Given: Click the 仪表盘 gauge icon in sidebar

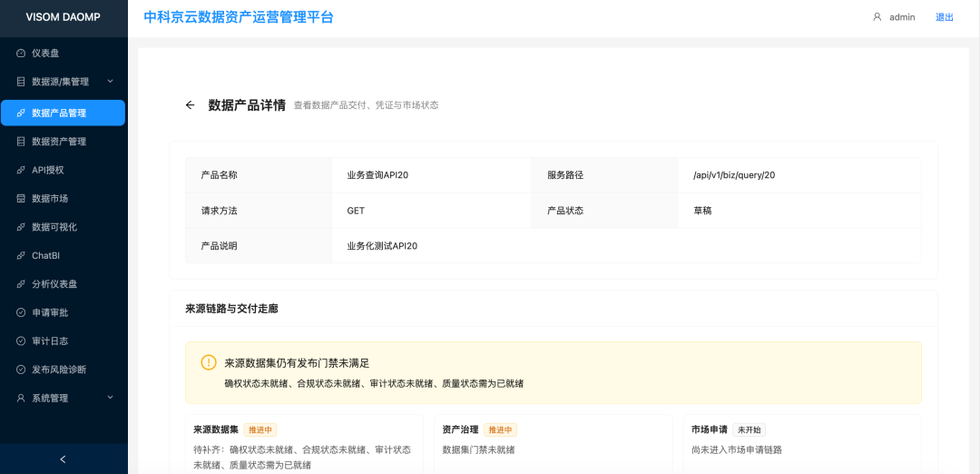Looking at the screenshot, I should [x=21, y=54].
